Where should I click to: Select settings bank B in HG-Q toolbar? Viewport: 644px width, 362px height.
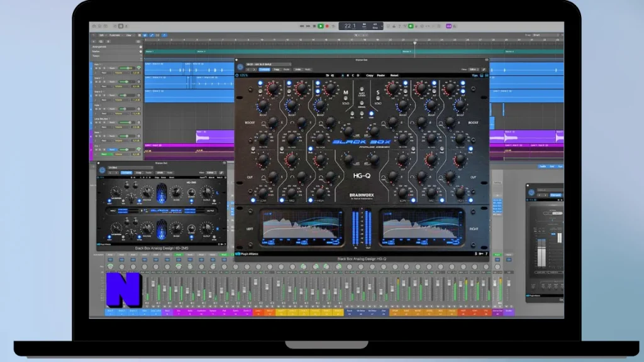tap(347, 75)
